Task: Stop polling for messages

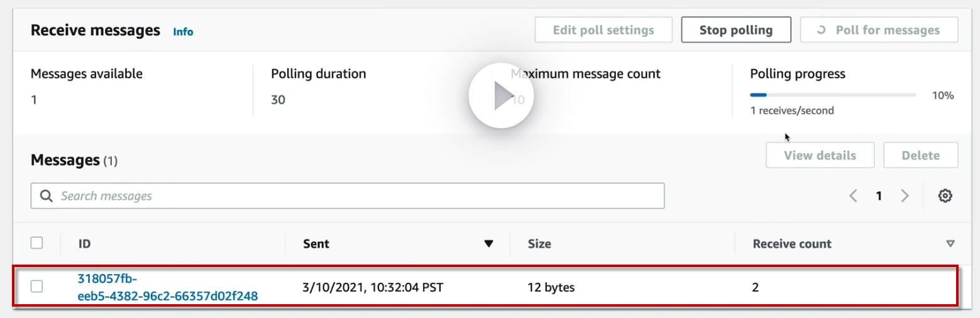Action: click(x=735, y=30)
